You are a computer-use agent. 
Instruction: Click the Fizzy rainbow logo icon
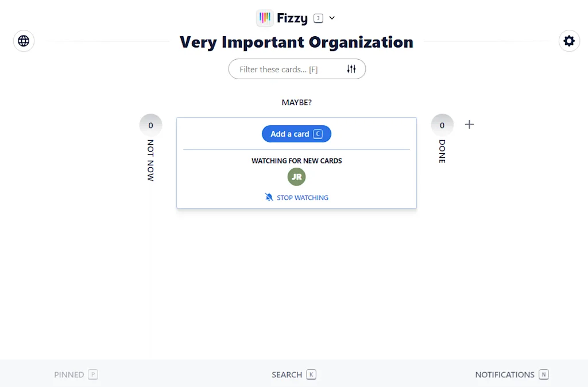[265, 18]
